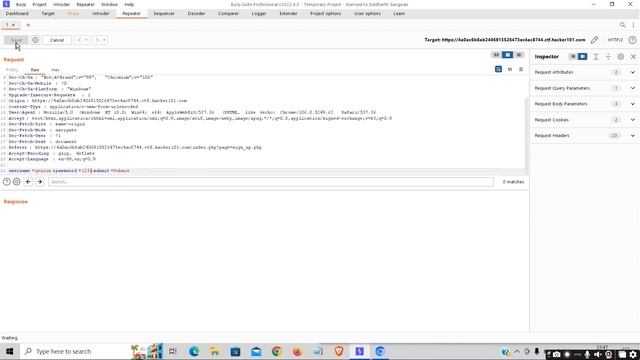Viewport: 640px width, 360px height.
Task: Open Repeater tab bar kebab menu
Action: 633,25
